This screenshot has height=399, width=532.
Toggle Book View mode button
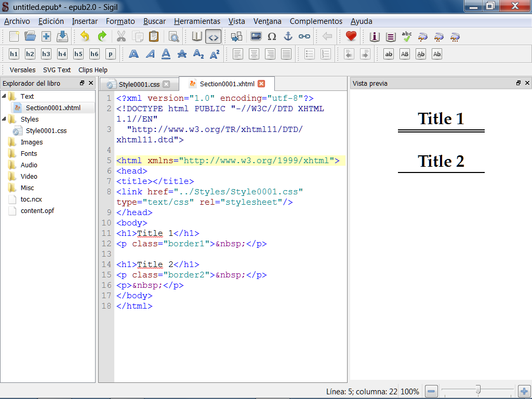197,36
